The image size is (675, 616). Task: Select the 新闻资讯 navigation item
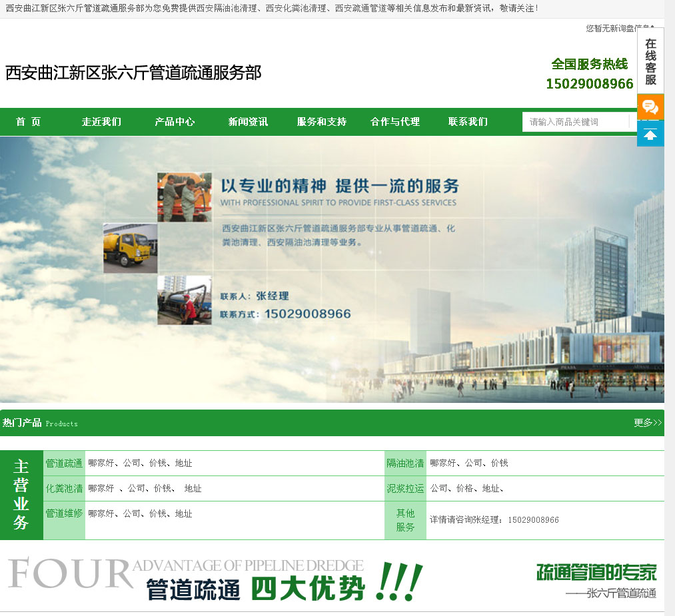[x=248, y=122]
